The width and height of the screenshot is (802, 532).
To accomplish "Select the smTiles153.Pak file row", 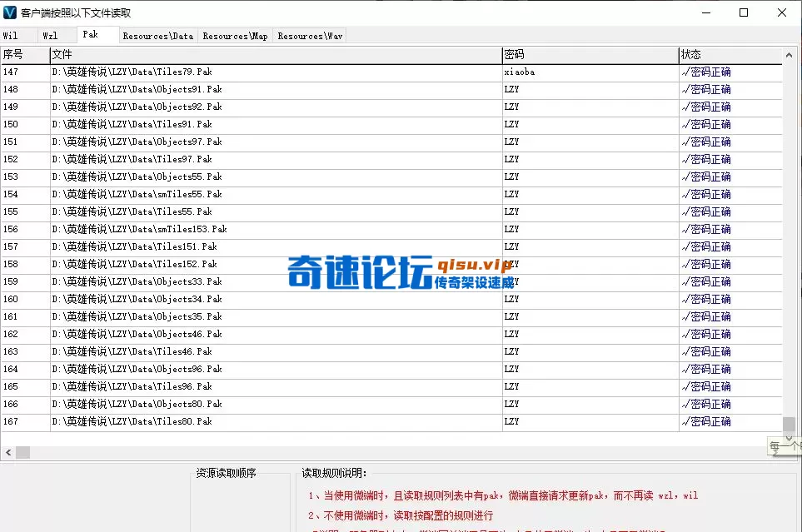I will [x=250, y=229].
